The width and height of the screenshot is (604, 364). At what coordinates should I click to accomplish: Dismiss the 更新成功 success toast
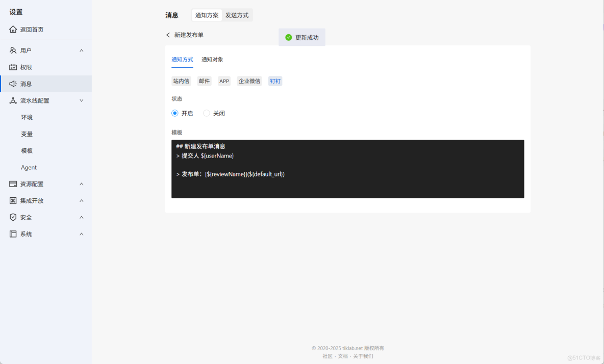point(301,37)
